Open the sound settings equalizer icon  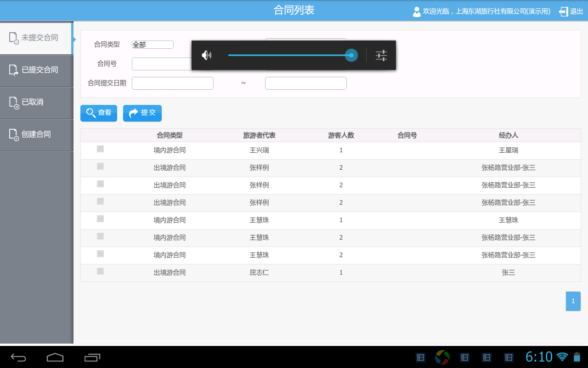click(381, 56)
